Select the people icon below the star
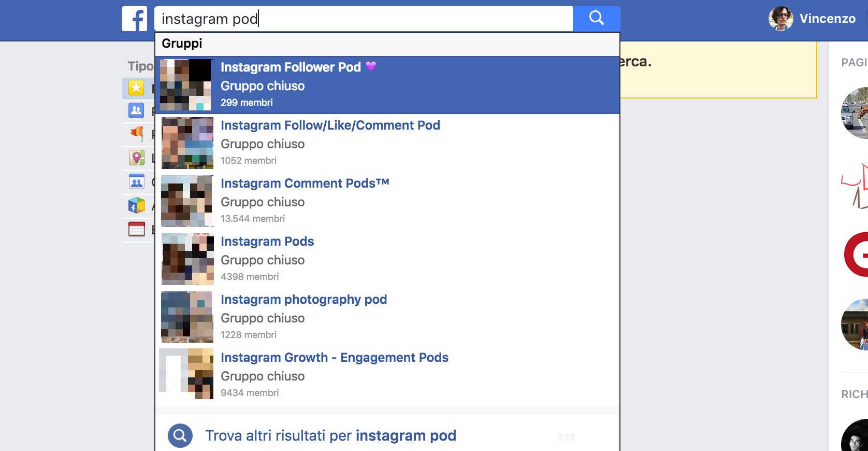Screen dimensions: 868x451 (136, 110)
